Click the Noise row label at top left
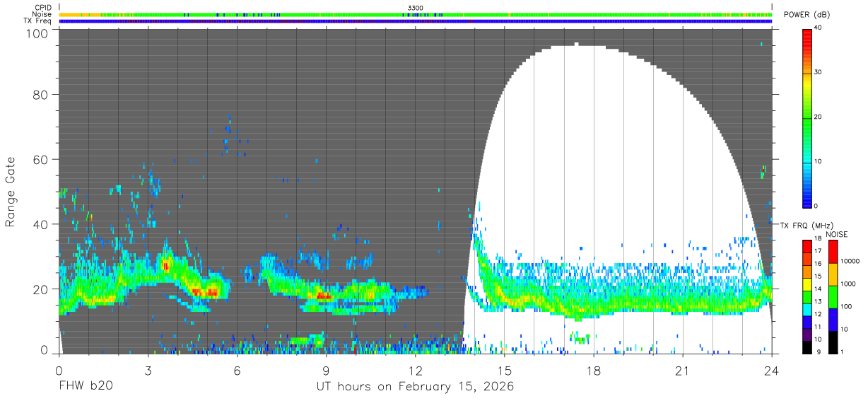 42,14
